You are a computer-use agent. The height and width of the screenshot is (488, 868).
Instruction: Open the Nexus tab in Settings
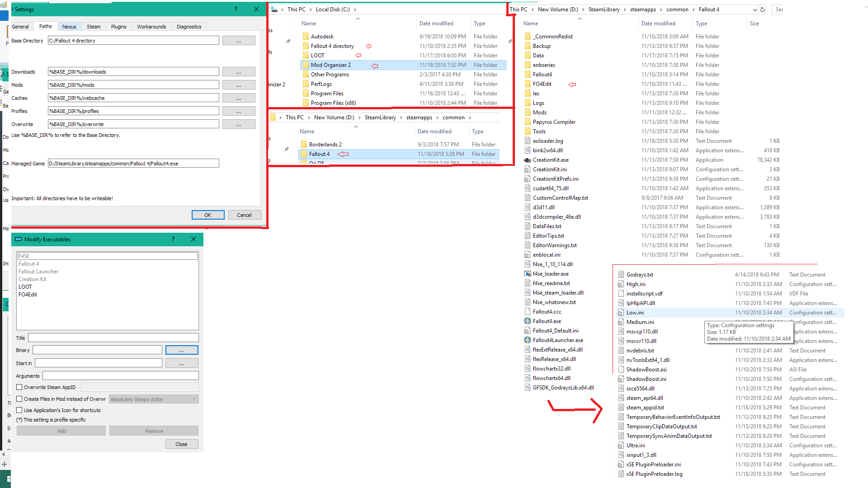point(69,27)
